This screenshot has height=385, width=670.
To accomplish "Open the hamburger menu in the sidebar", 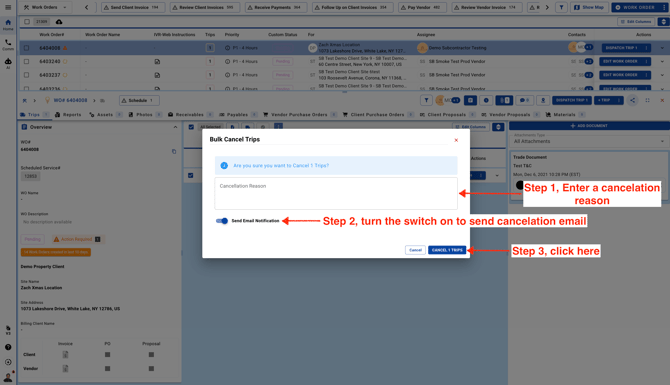I will [x=8, y=7].
